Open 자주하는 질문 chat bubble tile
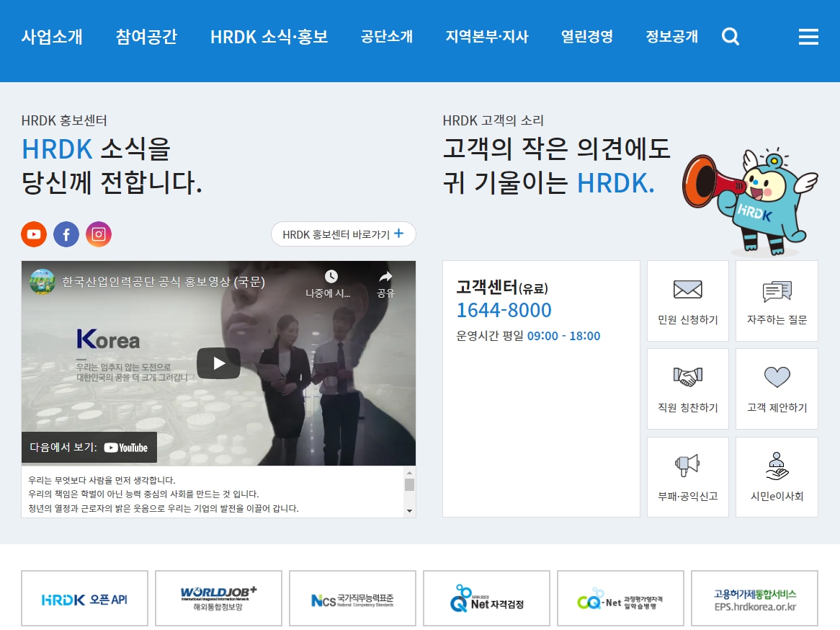This screenshot has height=630, width=840. (x=777, y=301)
